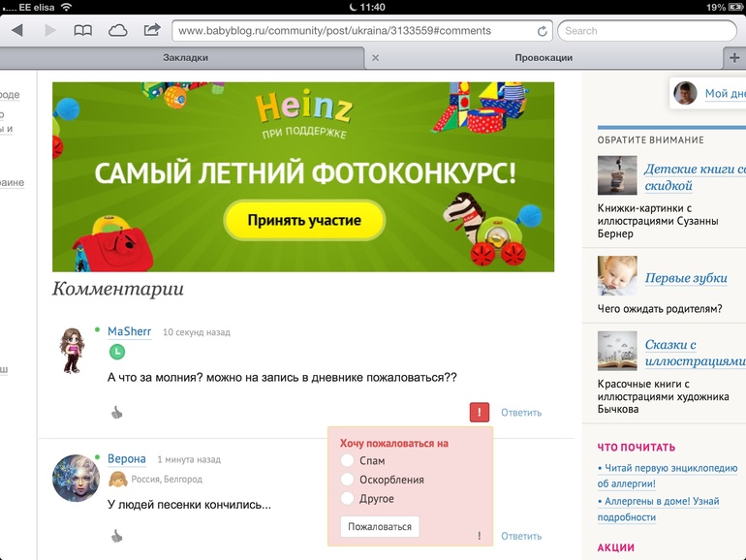
Task: Click 'Чего ожидать родителям?' description
Action: (660, 309)
